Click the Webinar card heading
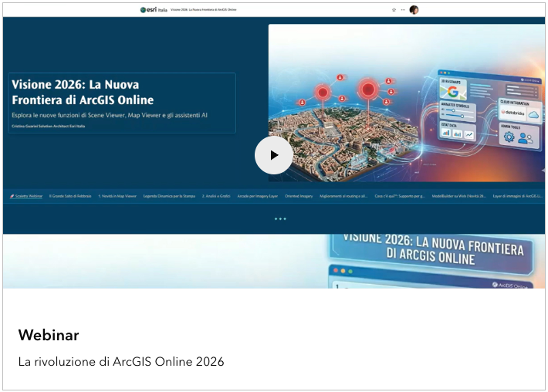548x392 pixels. 49,335
